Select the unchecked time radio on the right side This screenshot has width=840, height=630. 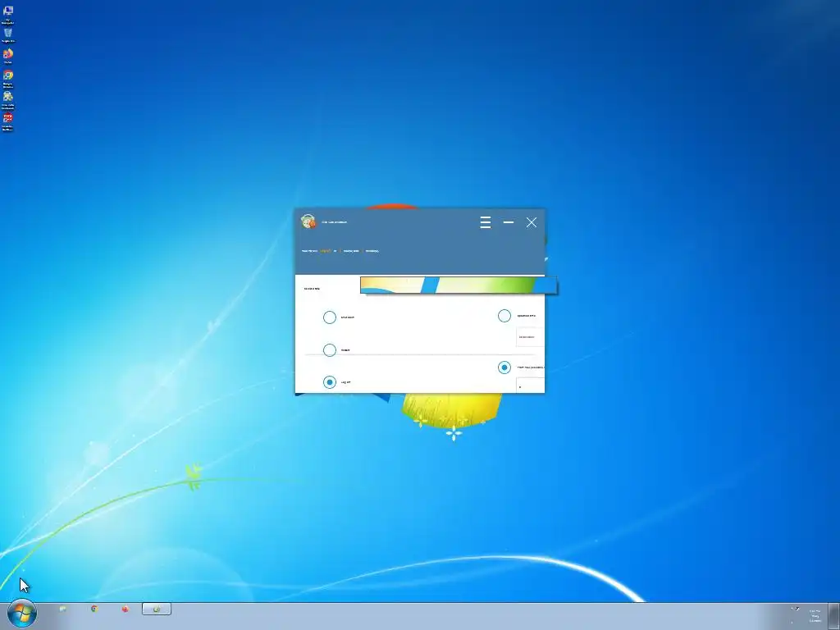tap(504, 316)
